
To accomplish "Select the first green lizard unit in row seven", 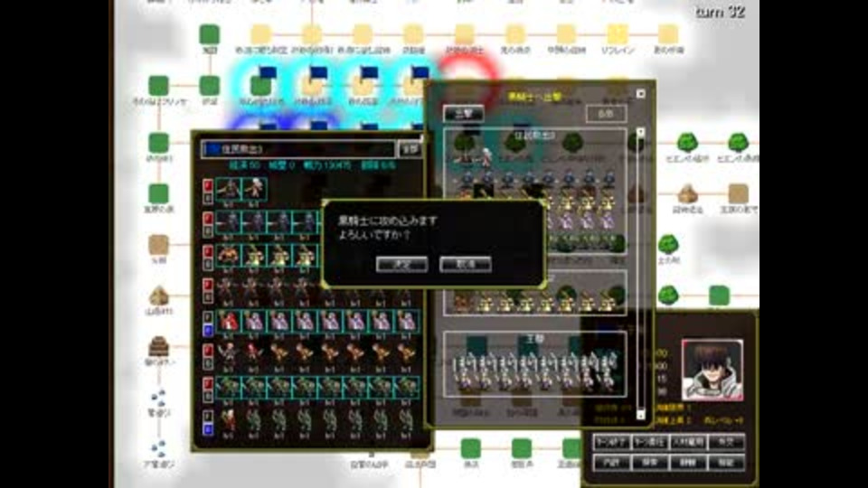I will [x=229, y=388].
